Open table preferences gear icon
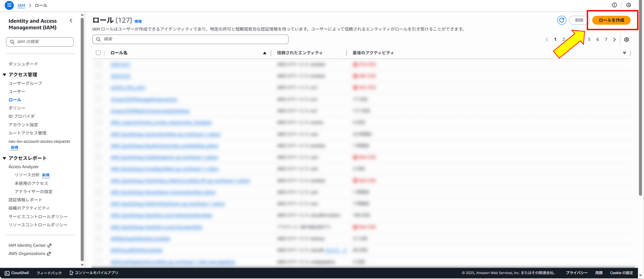The width and height of the screenshot is (644, 279). point(627,40)
